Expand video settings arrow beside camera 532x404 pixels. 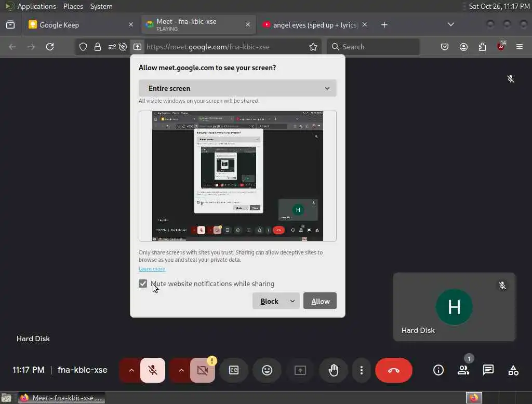click(181, 370)
